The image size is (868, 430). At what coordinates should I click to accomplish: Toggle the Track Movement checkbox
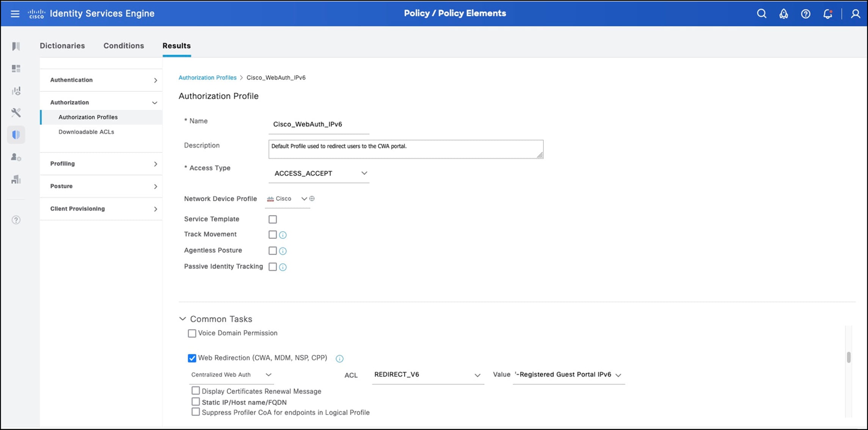pos(273,234)
